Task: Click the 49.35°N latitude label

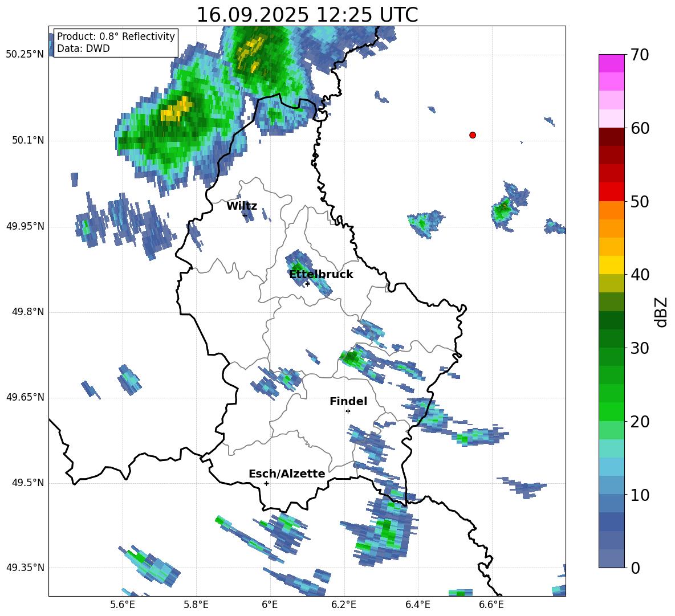Action: [x=25, y=568]
